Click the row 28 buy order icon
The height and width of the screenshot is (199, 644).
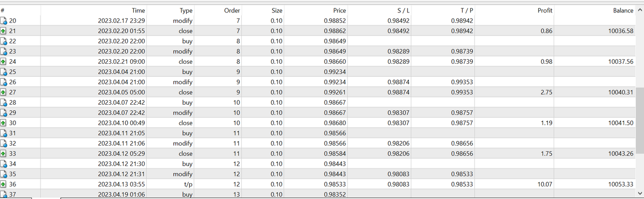pyautogui.click(x=4, y=103)
